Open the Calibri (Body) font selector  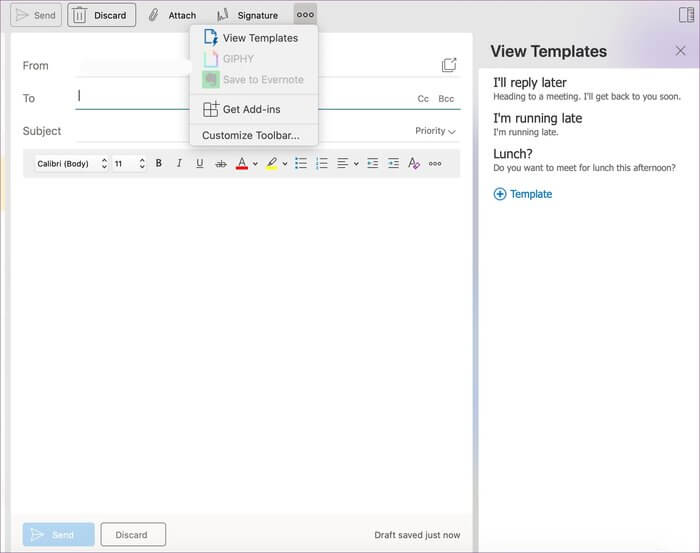pos(71,163)
